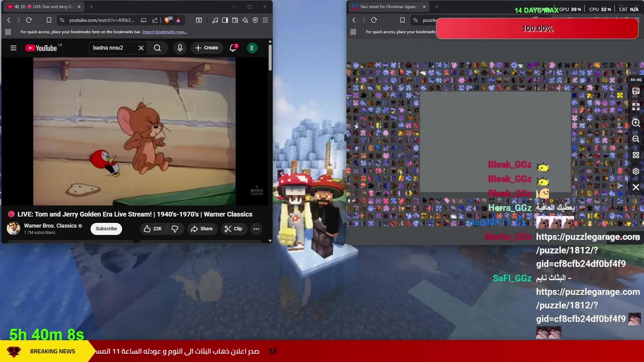Click the Brave Shields lion icon

pos(168,20)
